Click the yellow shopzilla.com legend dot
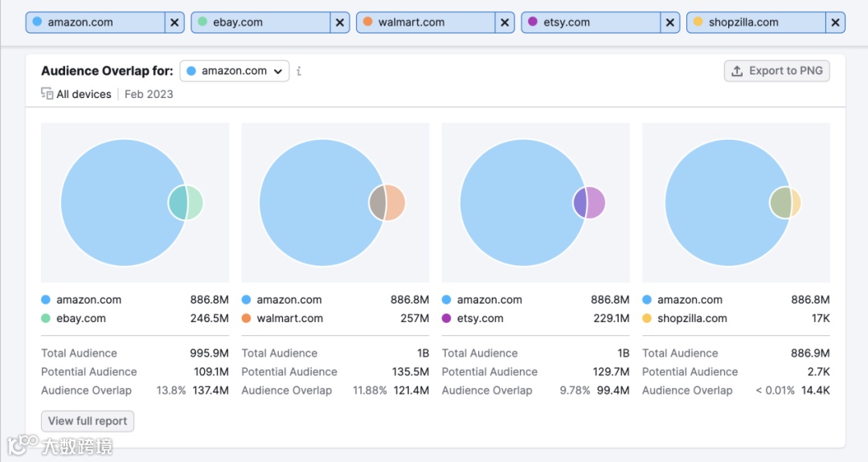The width and height of the screenshot is (868, 462). pyautogui.click(x=647, y=318)
